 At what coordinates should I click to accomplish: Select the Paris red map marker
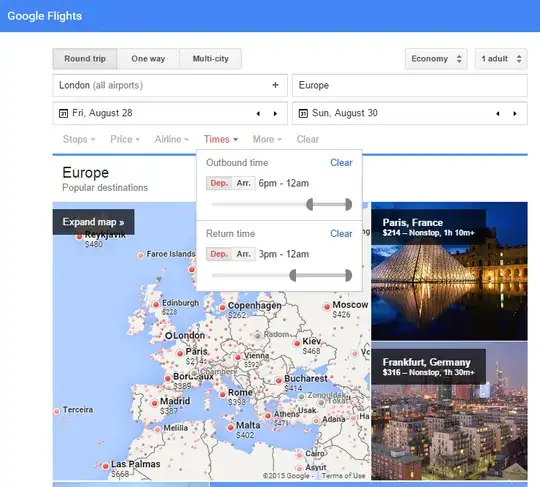click(x=180, y=353)
